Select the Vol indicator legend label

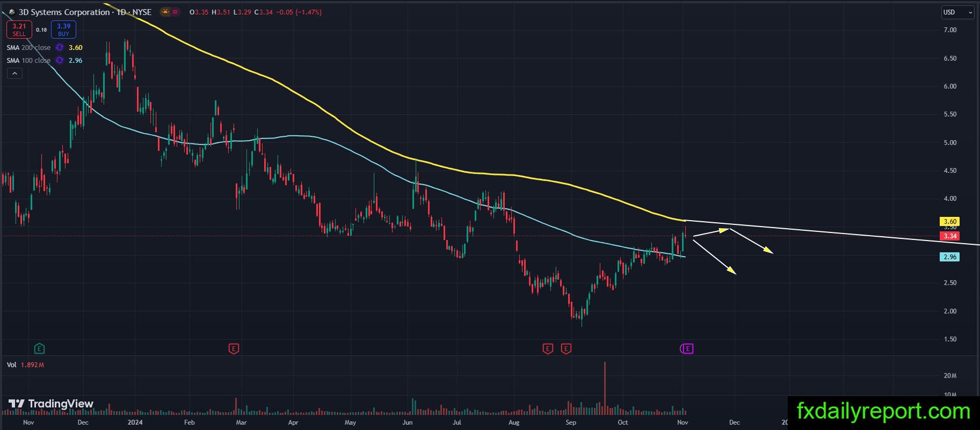[x=11, y=365]
